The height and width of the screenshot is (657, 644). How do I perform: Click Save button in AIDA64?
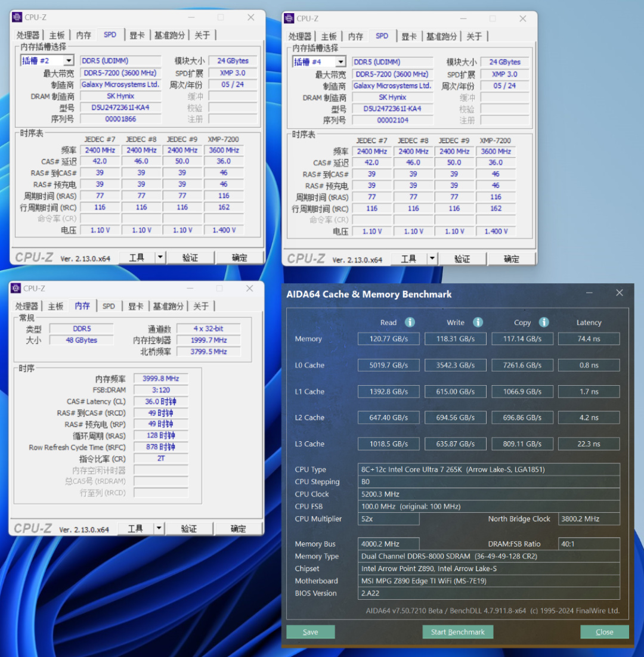[x=311, y=632]
